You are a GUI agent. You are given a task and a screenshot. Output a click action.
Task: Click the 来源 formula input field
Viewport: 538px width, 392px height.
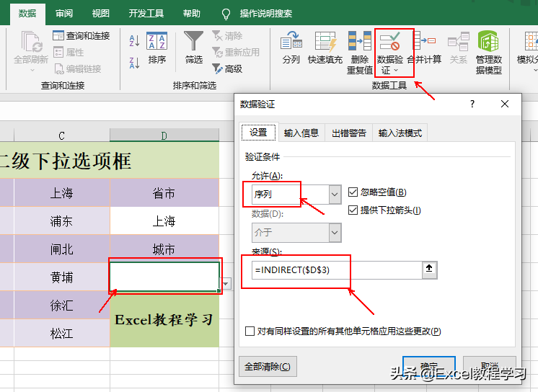click(x=337, y=270)
